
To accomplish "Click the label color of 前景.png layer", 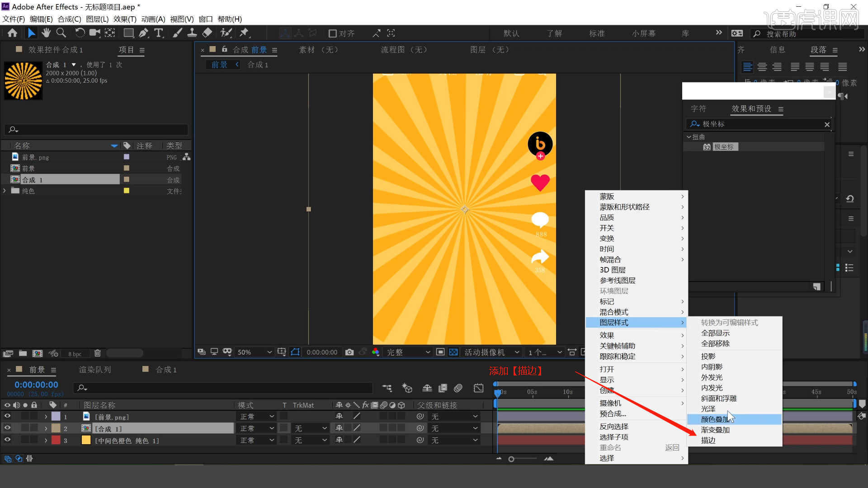I will [56, 417].
